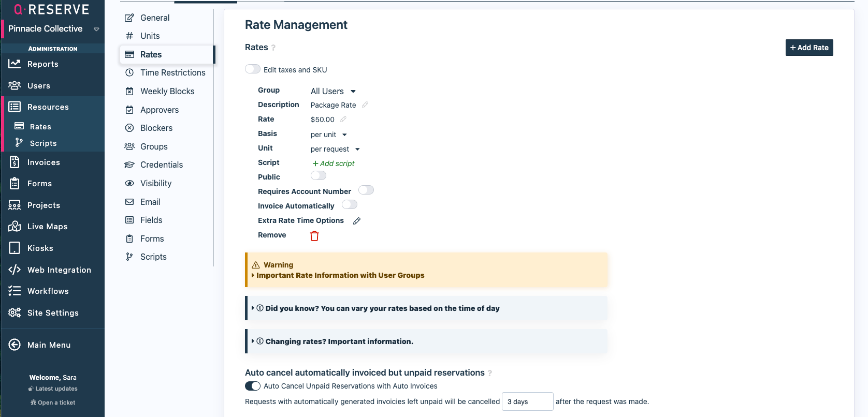Toggle the Public rate switch
This screenshot has height=417, width=868.
(x=319, y=176)
